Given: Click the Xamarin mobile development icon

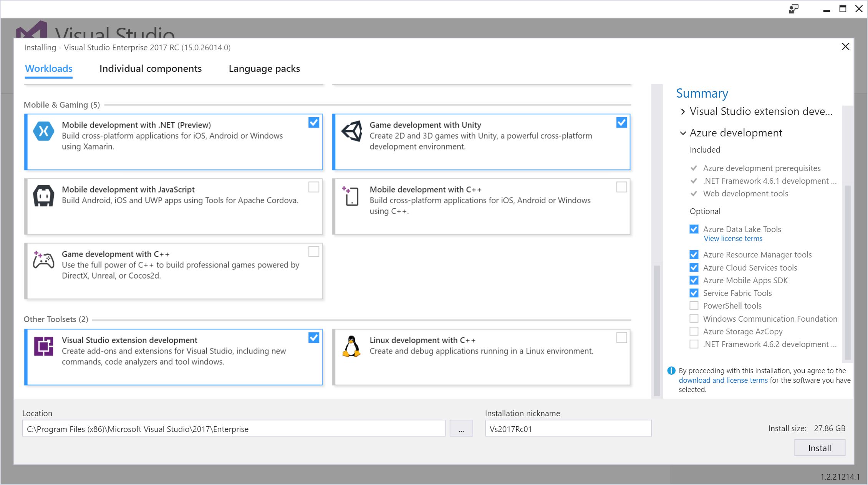Looking at the screenshot, I should tap(43, 131).
